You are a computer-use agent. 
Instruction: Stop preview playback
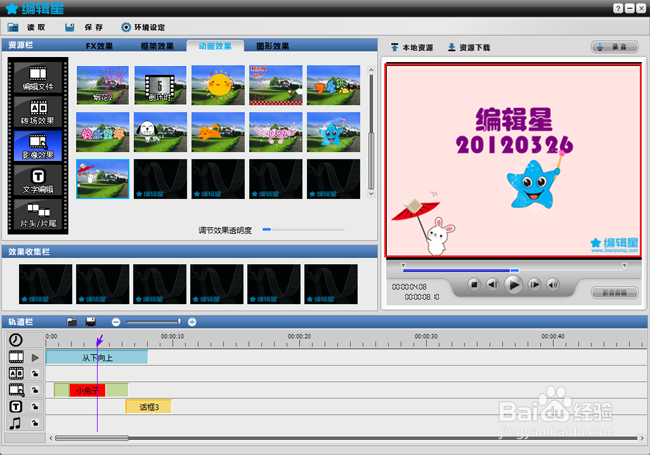click(x=474, y=284)
